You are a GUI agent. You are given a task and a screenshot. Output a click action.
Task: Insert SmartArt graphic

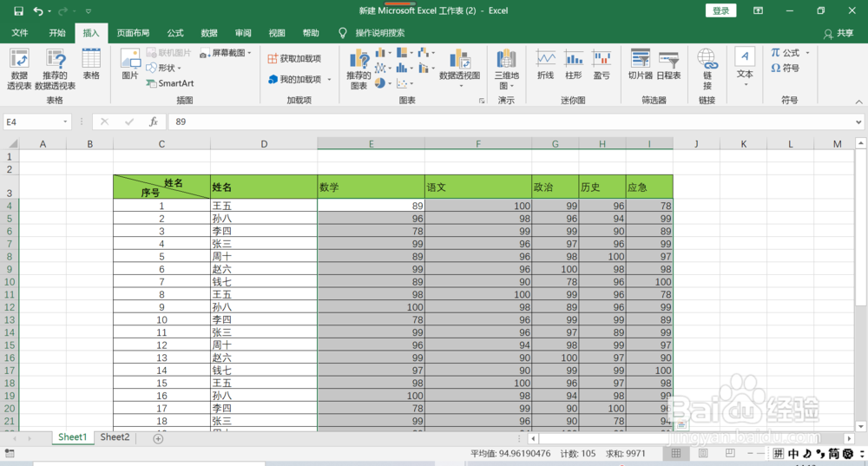170,83
